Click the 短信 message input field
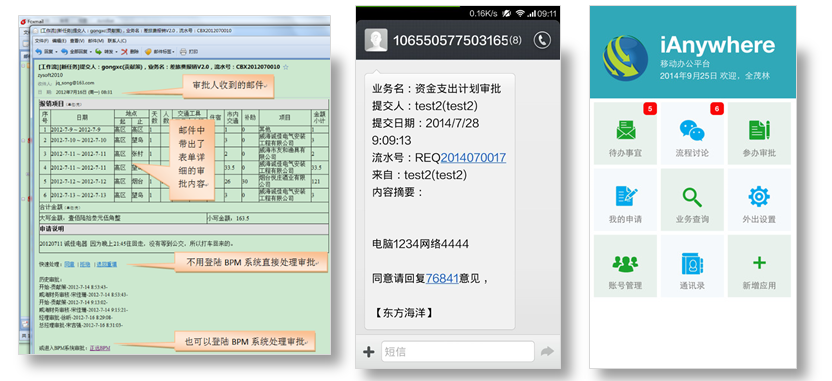The height and width of the screenshot is (381, 832). [x=457, y=351]
